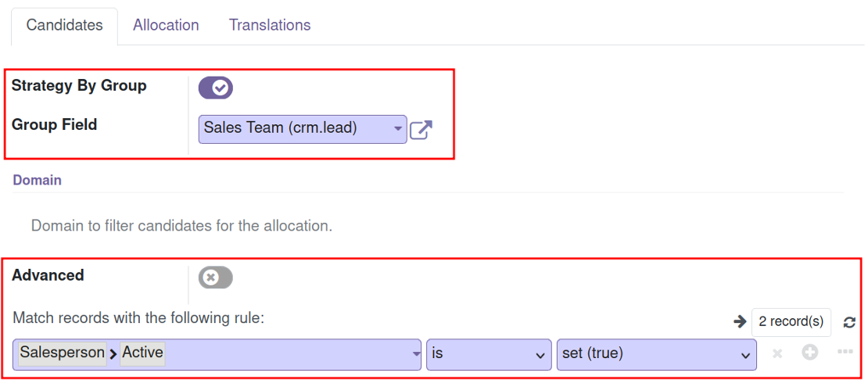
Task: Click the Group Field label
Action: 54,125
